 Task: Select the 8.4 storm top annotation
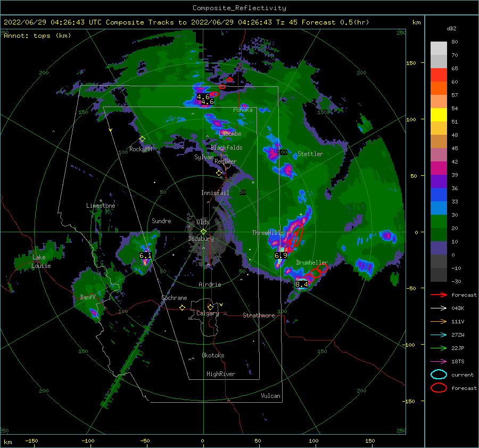point(302,284)
